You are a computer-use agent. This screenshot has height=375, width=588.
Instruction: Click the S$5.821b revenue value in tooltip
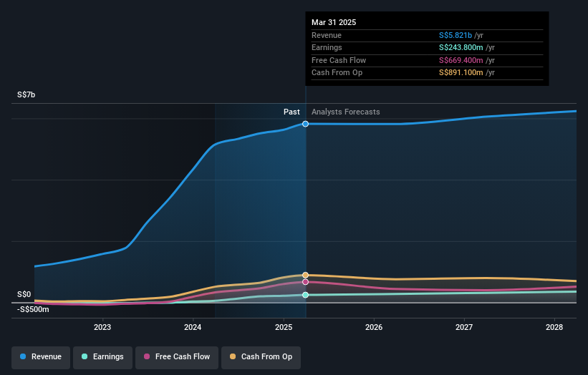tap(456, 35)
